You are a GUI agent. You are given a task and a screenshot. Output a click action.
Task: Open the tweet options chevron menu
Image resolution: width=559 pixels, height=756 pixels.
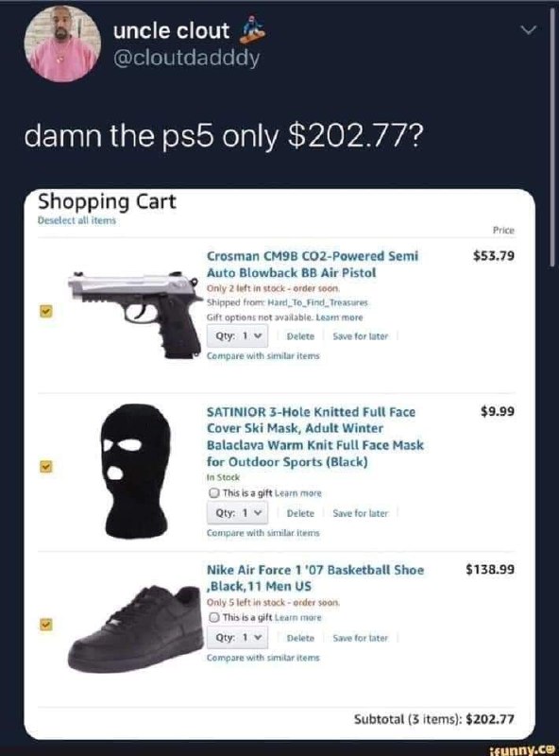pos(529,31)
